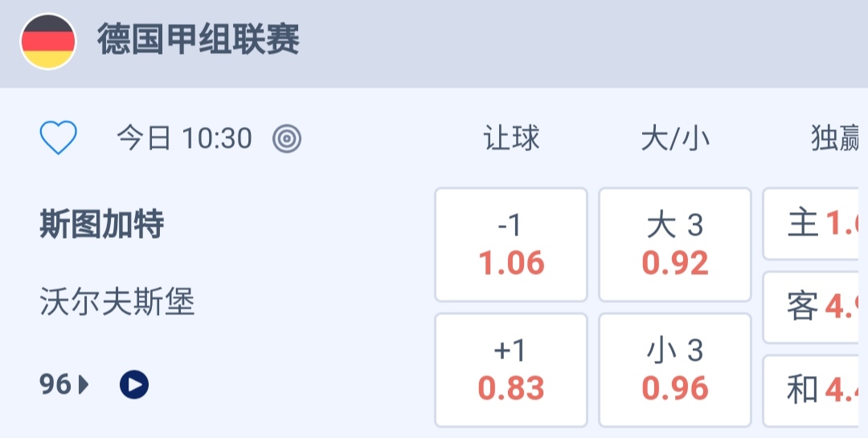Open team 沃尔夫斯堡 match details
Image resolution: width=868 pixels, height=438 pixels.
click(117, 302)
